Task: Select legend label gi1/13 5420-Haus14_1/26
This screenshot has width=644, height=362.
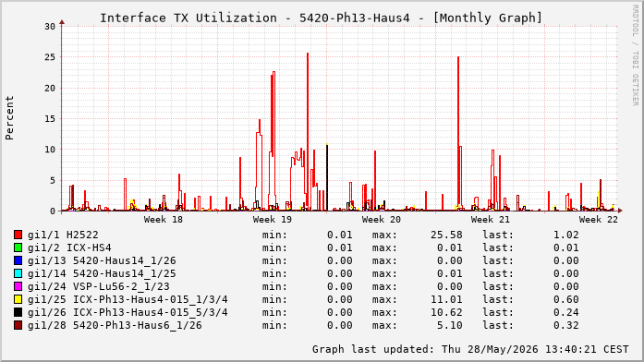Action: pos(102,260)
